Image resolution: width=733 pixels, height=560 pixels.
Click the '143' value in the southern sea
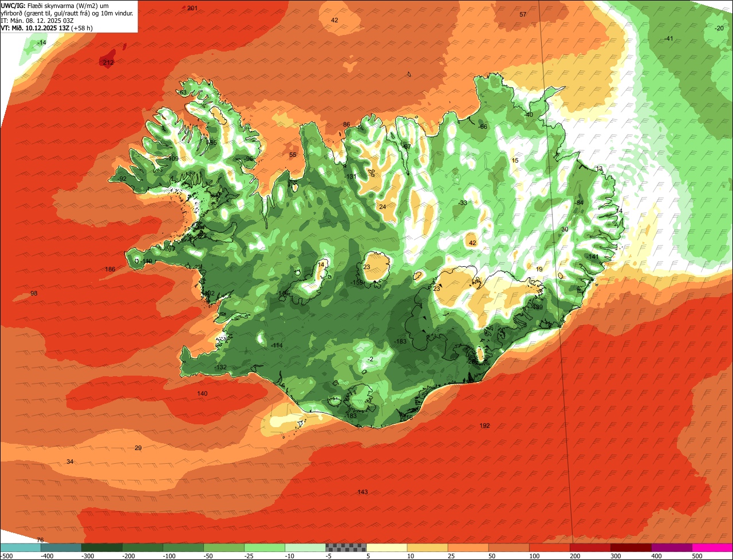pyautogui.click(x=362, y=492)
